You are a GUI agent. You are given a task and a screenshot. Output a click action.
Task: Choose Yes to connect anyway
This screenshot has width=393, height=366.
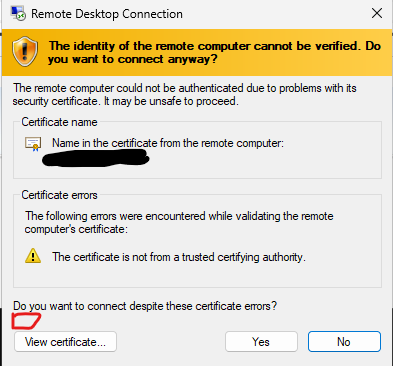click(261, 342)
